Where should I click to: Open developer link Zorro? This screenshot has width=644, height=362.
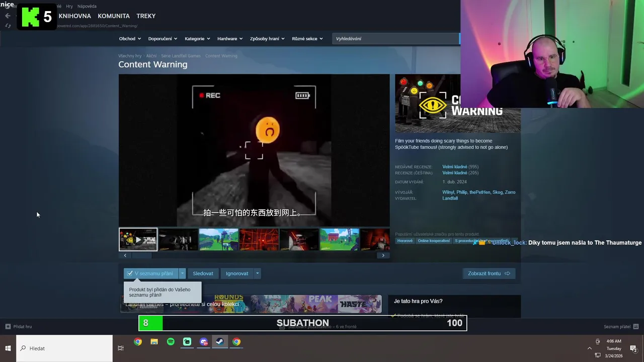(x=510, y=192)
